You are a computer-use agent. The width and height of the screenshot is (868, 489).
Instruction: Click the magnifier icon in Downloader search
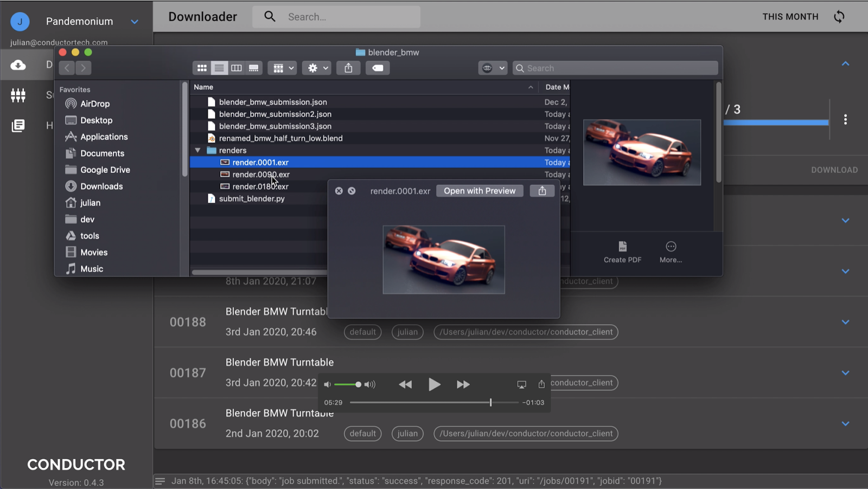click(x=270, y=17)
